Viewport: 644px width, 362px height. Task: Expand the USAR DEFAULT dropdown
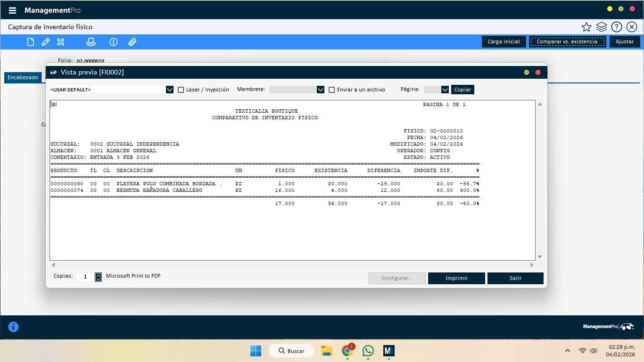(170, 90)
